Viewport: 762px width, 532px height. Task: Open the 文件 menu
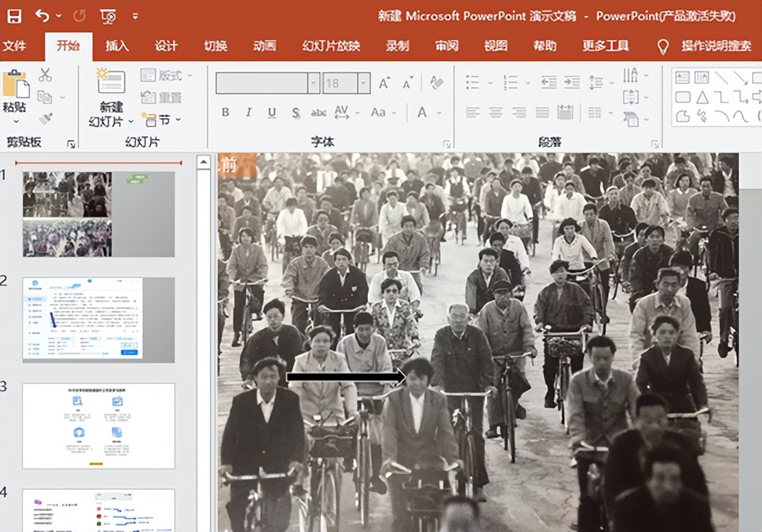coord(14,46)
